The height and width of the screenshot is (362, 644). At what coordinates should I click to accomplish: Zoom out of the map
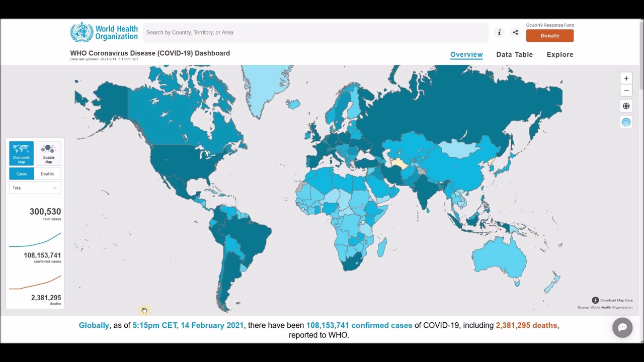pyautogui.click(x=626, y=90)
